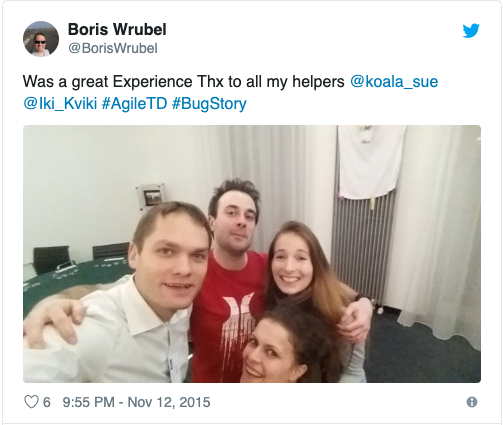This screenshot has width=503, height=425.
Task: Click the Twitter bird logo
Action: click(471, 31)
